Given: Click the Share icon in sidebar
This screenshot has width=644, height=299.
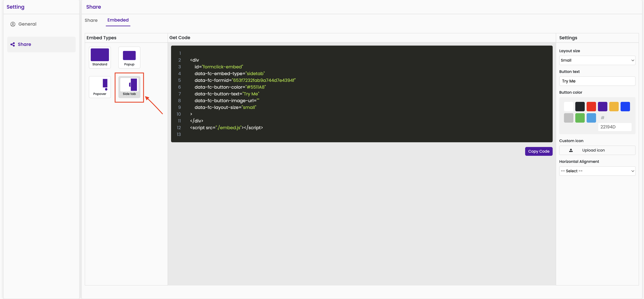Looking at the screenshot, I should click(x=13, y=44).
